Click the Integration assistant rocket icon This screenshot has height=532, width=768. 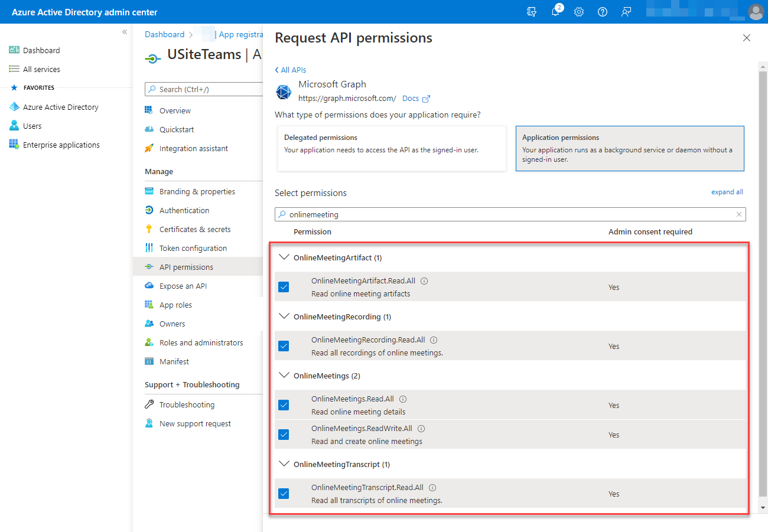click(149, 148)
